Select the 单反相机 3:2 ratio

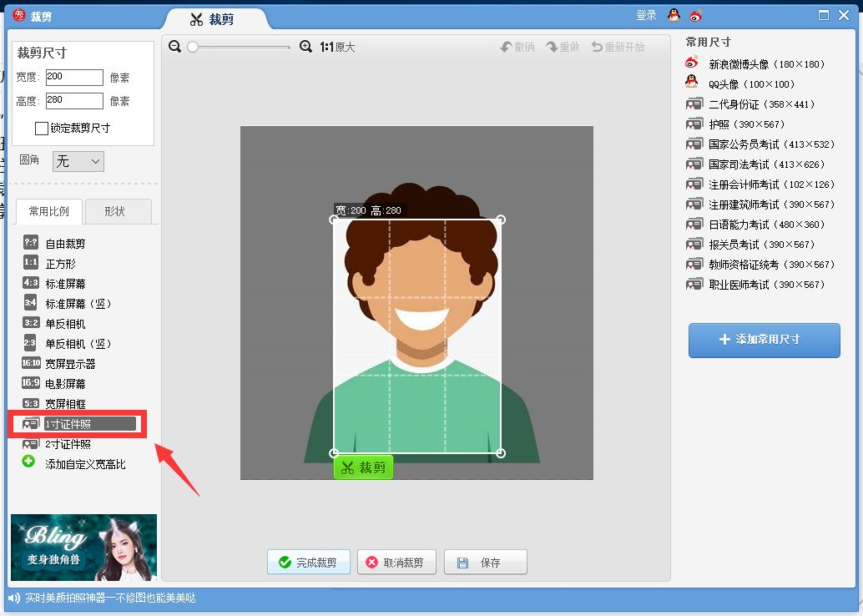click(54, 323)
